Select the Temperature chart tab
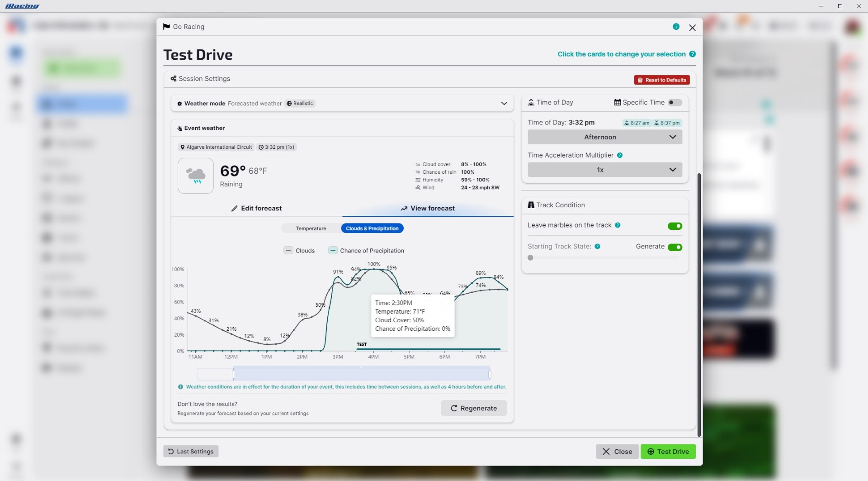Image resolution: width=868 pixels, height=481 pixels. 311,229
